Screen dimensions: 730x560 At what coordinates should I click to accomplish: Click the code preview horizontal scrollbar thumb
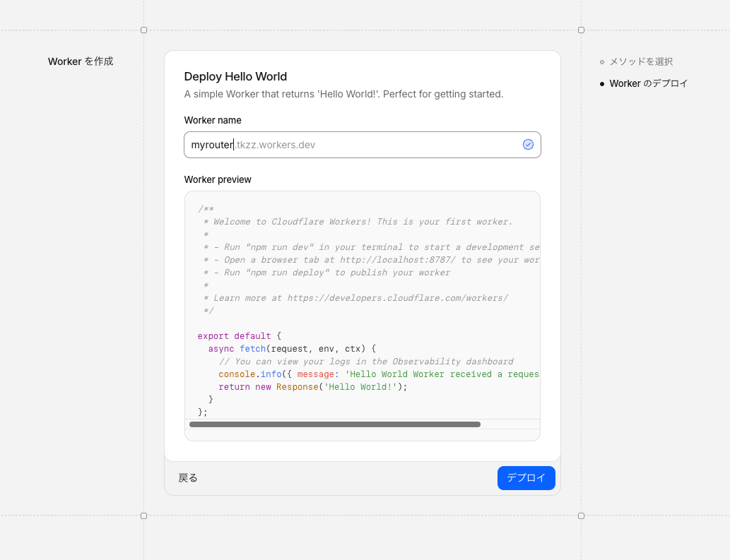[335, 424]
